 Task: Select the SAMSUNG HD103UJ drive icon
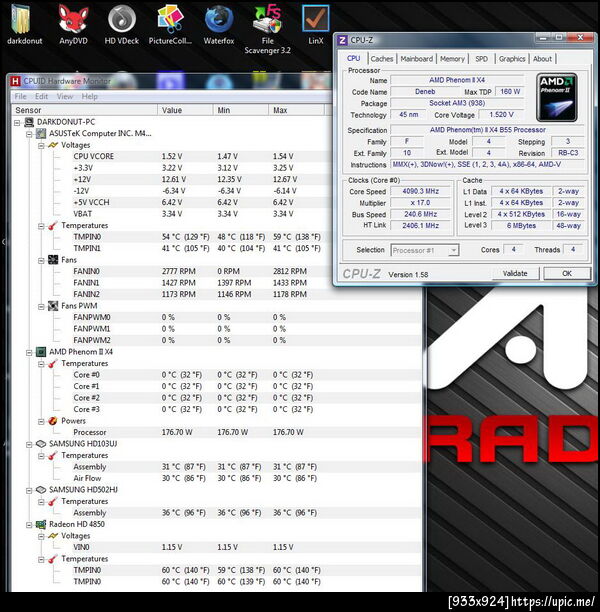pos(41,444)
